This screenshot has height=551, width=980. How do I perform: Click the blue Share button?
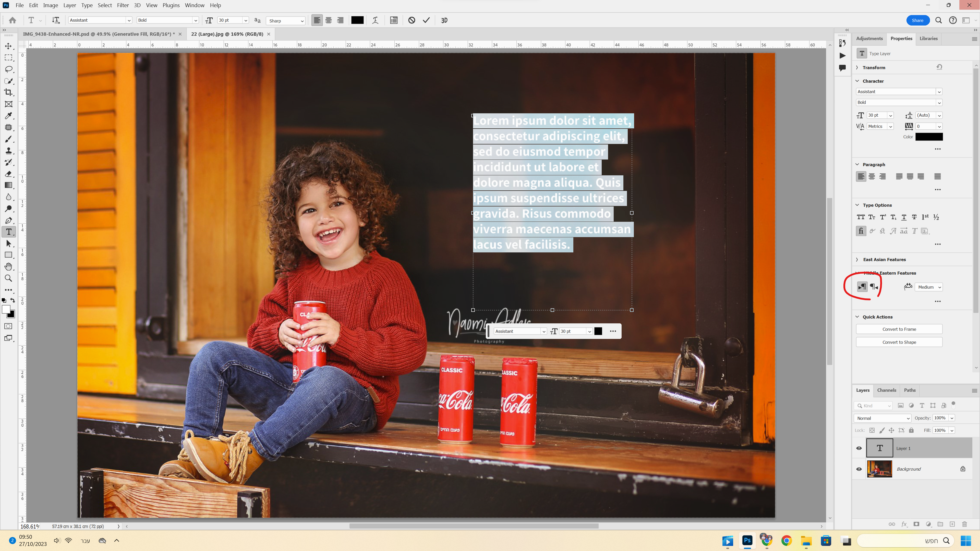tap(917, 20)
